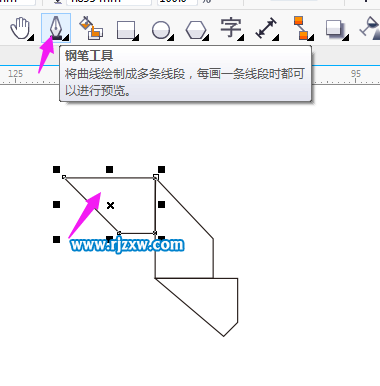Select the Pen tool
This screenshot has height=386, width=380.
point(56,28)
